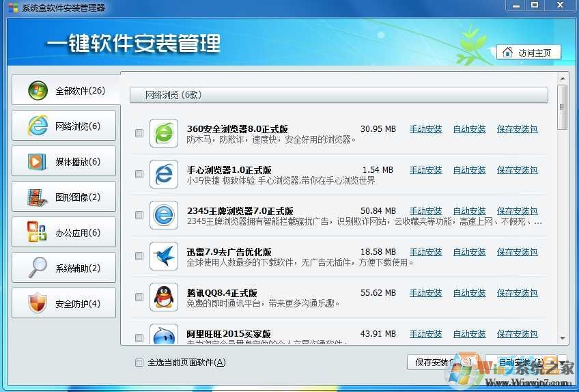This screenshot has height=392, width=579.
Task: Click the scrollbar down arrow
Action: [x=563, y=338]
